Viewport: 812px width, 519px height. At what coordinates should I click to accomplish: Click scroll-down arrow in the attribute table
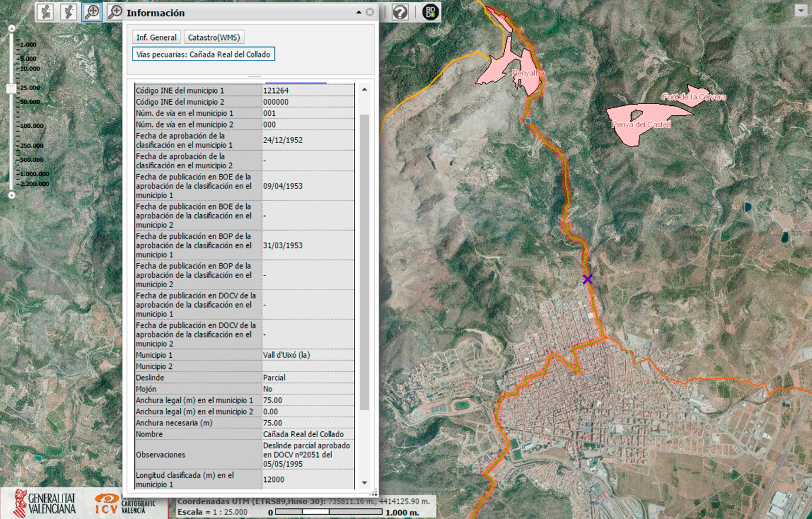tap(364, 483)
